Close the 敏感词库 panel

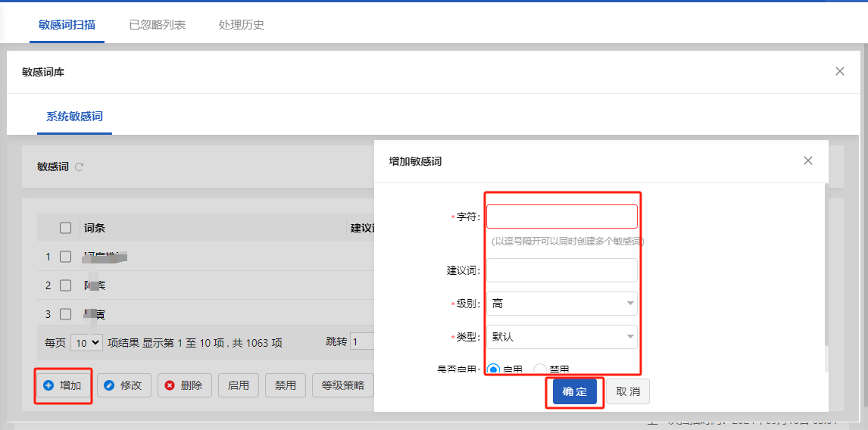tap(839, 71)
